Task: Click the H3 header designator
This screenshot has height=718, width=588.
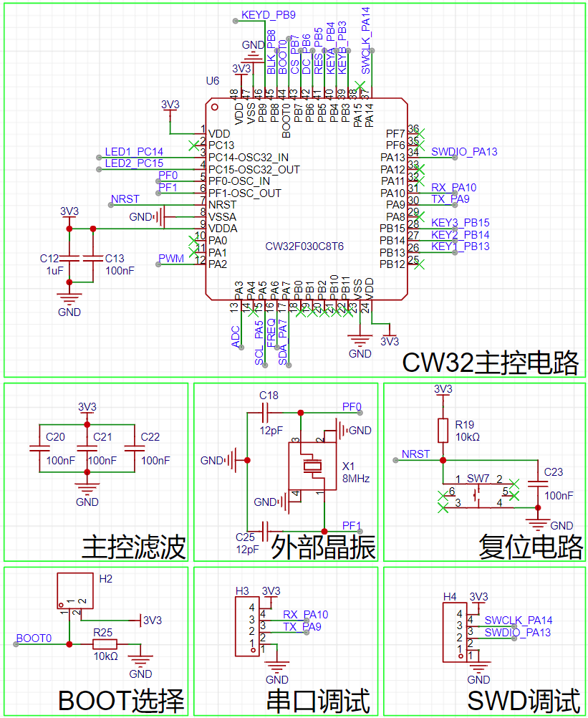Action: point(242,591)
